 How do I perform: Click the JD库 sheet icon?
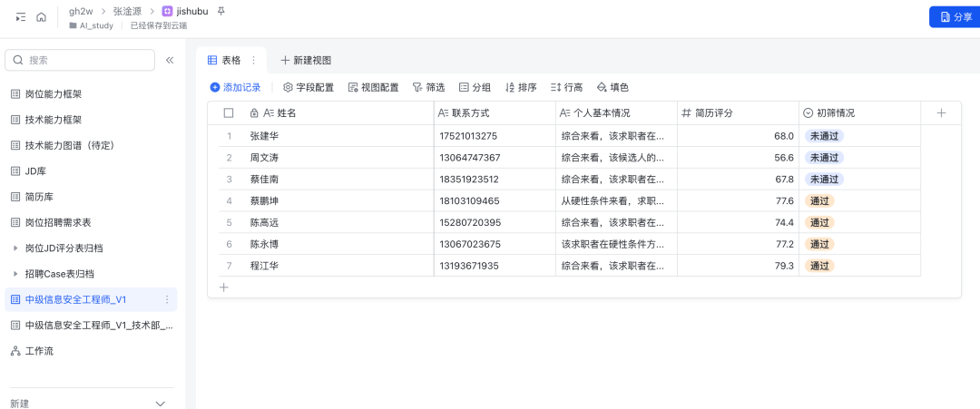[15, 171]
